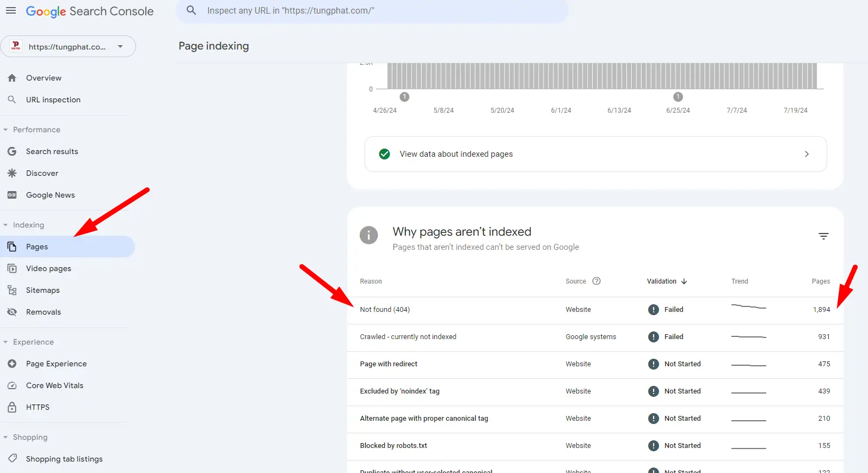Click the Sitemaps icon
Viewport: 868px width, 473px height.
[x=12, y=290]
